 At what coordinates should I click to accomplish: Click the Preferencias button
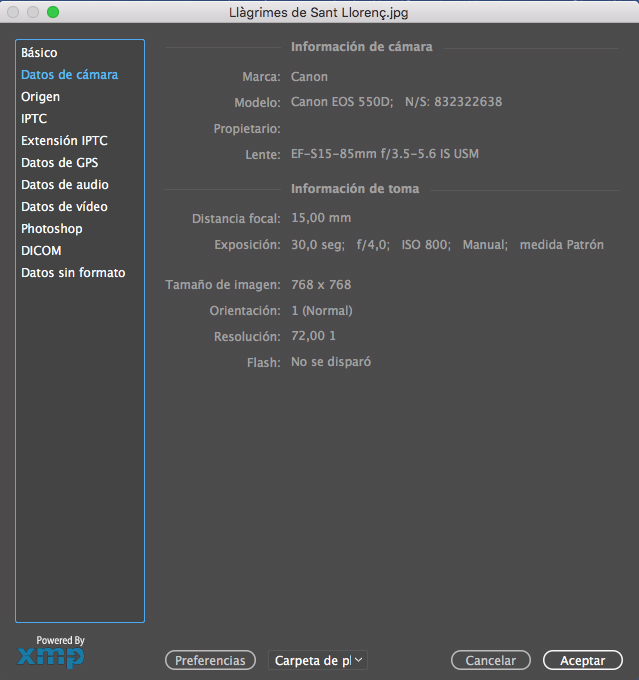(210, 660)
